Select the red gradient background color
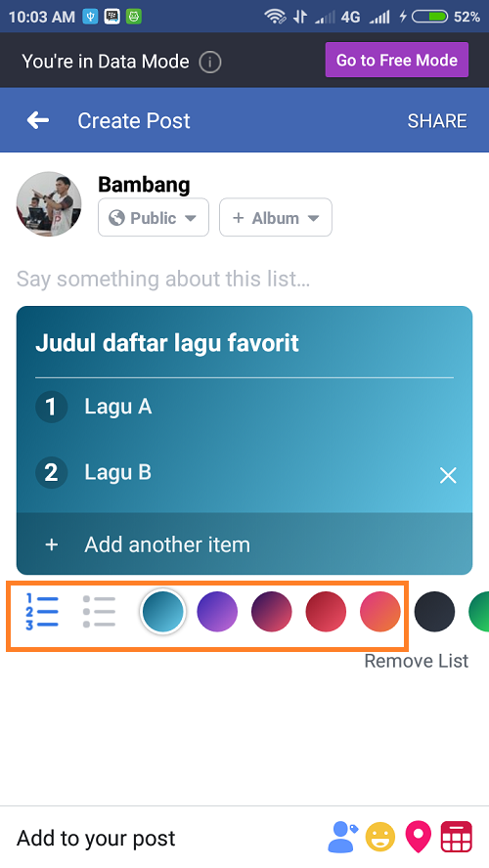 [326, 612]
